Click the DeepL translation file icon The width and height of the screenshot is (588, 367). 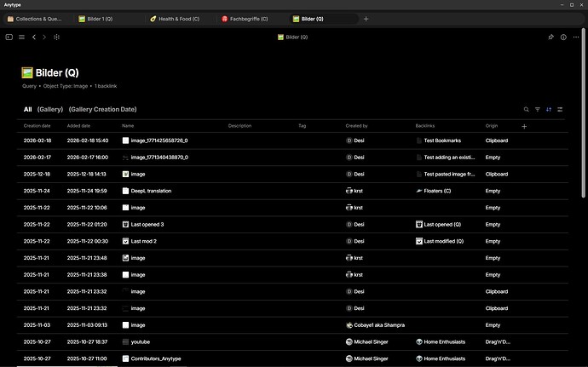click(125, 191)
